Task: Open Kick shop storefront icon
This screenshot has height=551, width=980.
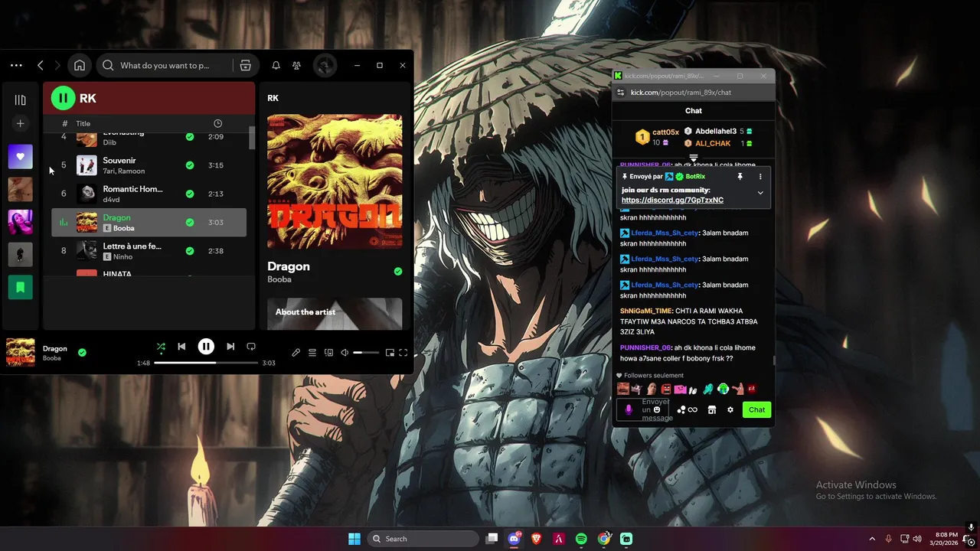Action: 712,410
